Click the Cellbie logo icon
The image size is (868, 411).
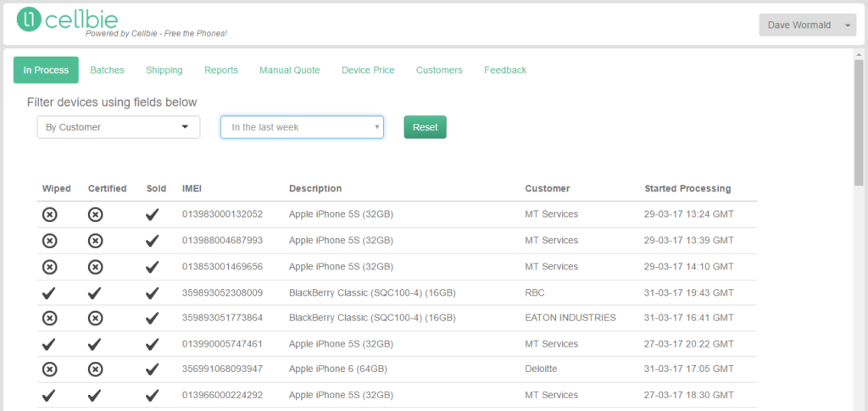[x=29, y=19]
